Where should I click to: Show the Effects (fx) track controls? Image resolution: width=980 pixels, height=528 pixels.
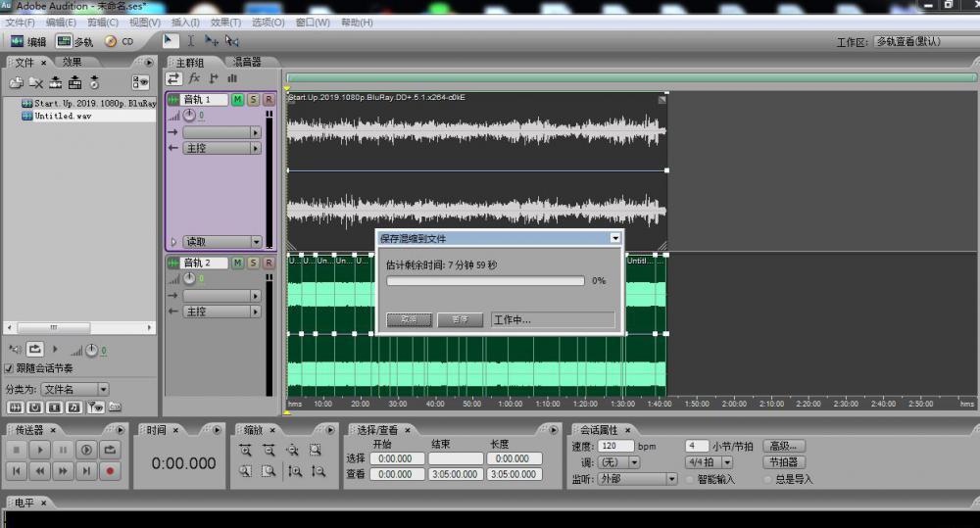(194, 78)
